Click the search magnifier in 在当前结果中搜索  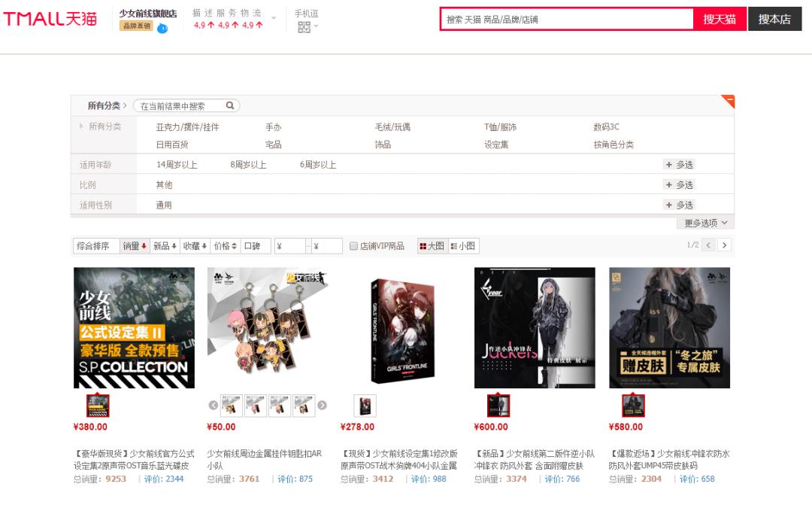point(229,105)
